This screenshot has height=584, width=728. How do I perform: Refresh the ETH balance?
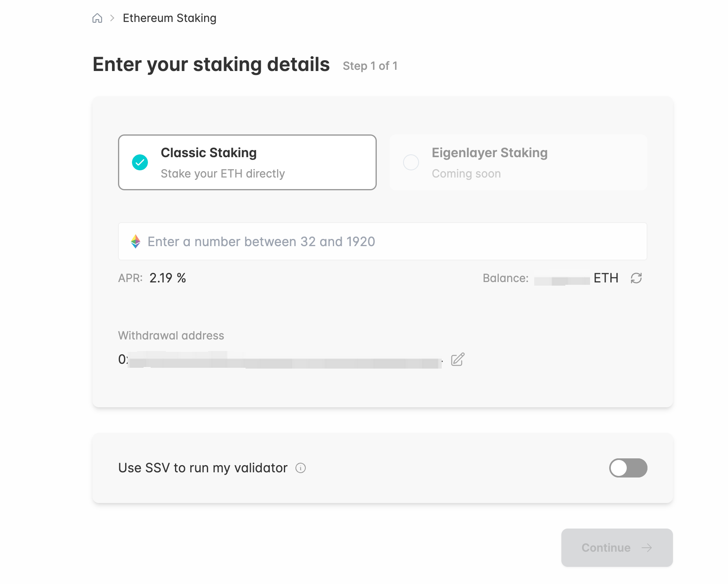tap(636, 278)
